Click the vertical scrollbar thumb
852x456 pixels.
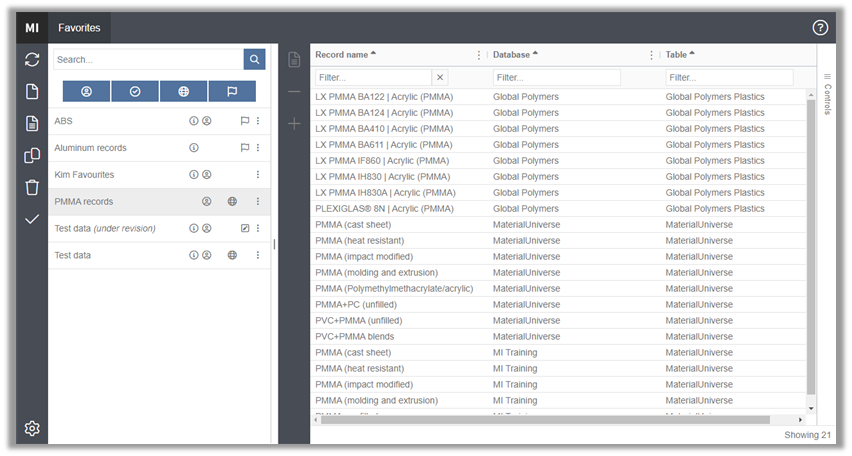click(811, 247)
